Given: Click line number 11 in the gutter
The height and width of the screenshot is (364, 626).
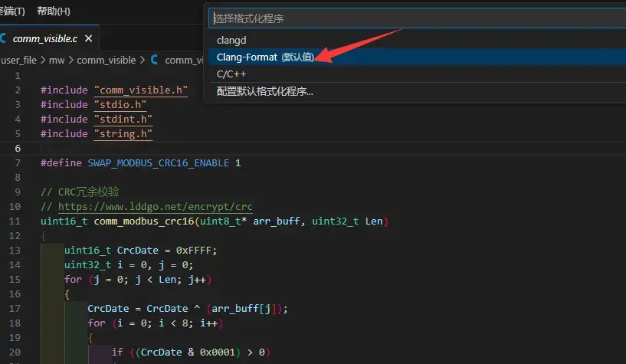Looking at the screenshot, I should [15, 221].
